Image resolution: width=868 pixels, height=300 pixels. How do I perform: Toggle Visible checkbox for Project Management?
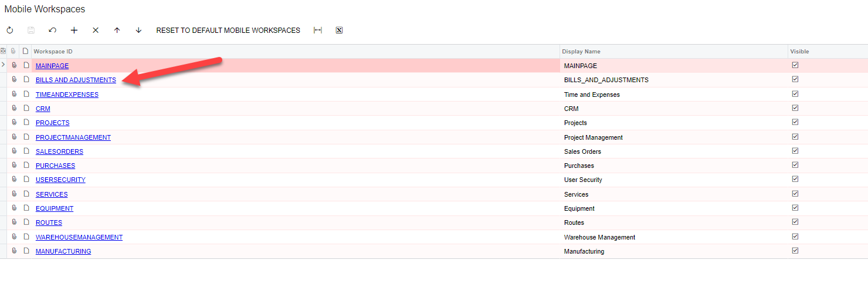(x=795, y=137)
